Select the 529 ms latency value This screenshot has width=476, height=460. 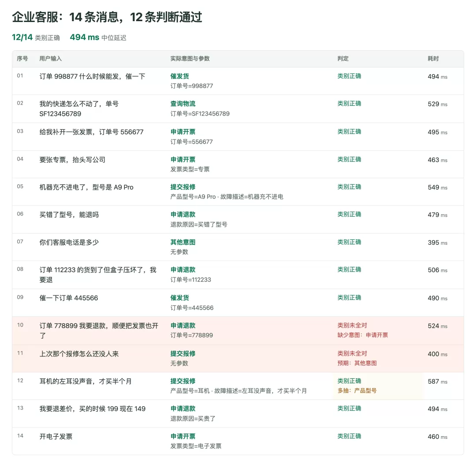[438, 104]
